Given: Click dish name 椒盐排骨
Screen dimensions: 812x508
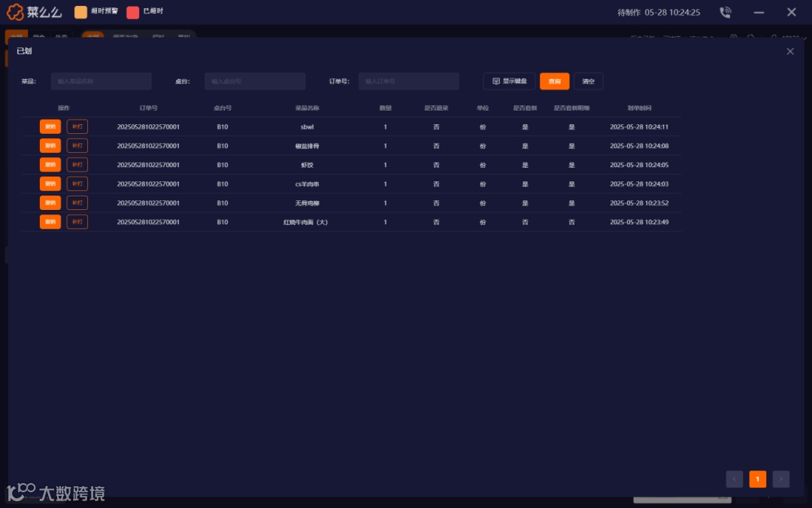Looking at the screenshot, I should (x=307, y=146).
